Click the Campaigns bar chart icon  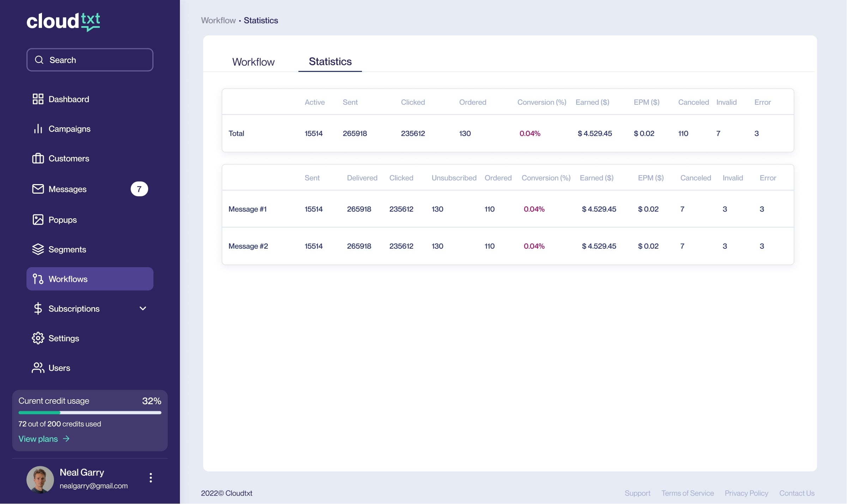pyautogui.click(x=38, y=129)
